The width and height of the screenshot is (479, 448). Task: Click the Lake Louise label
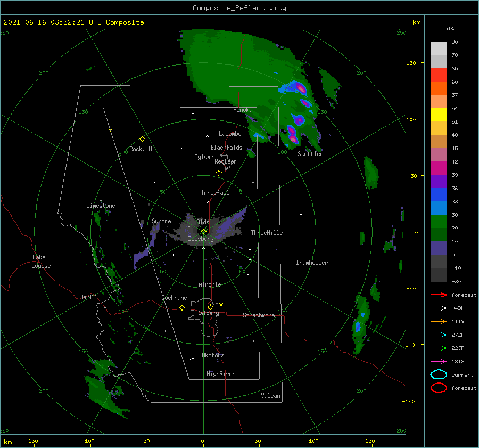point(41,262)
